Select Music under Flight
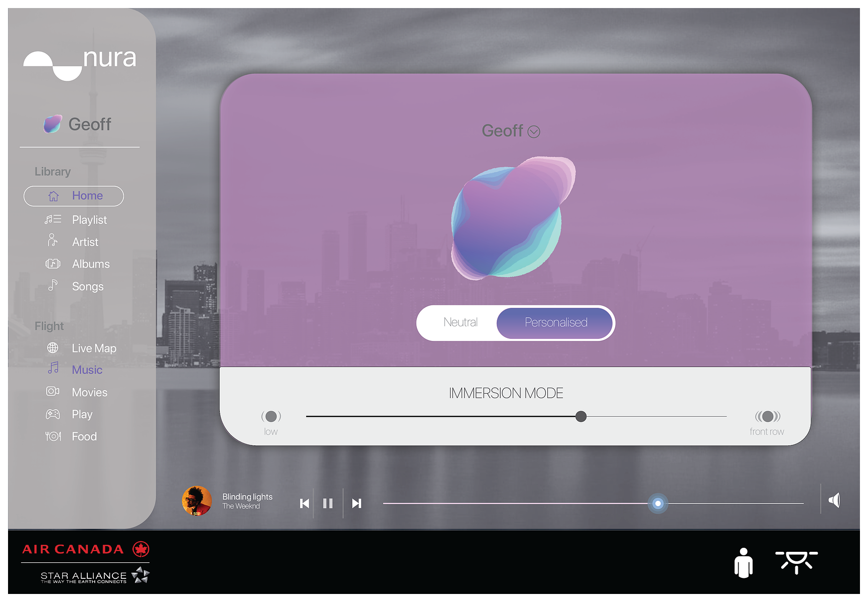This screenshot has height=602, width=868. tap(87, 370)
